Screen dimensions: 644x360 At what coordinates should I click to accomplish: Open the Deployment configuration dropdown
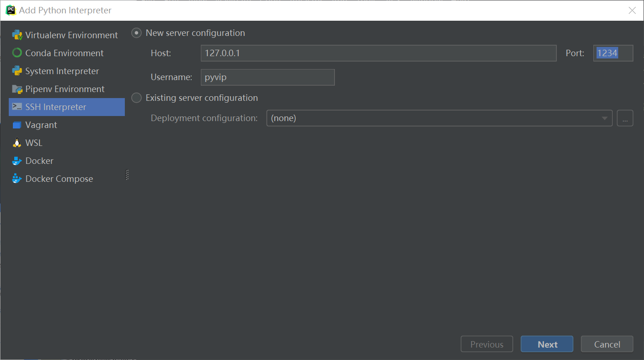click(439, 118)
